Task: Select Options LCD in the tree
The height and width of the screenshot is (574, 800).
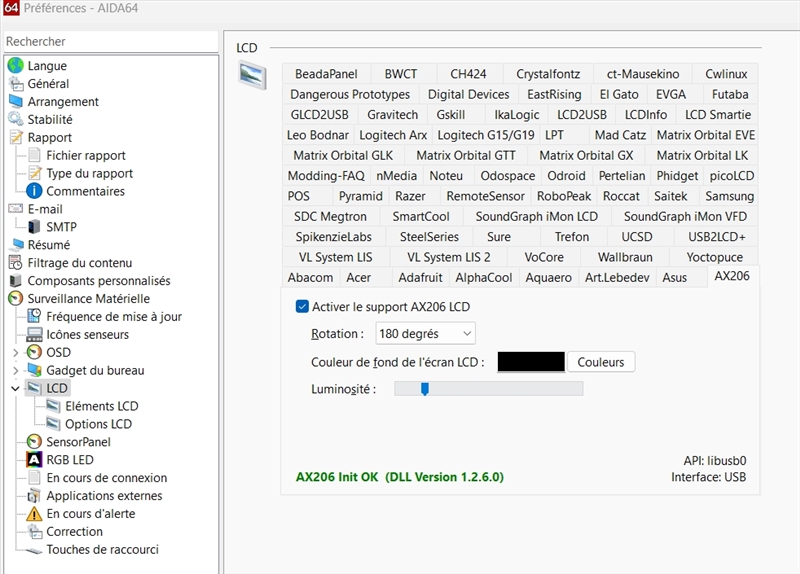Action: tap(98, 424)
